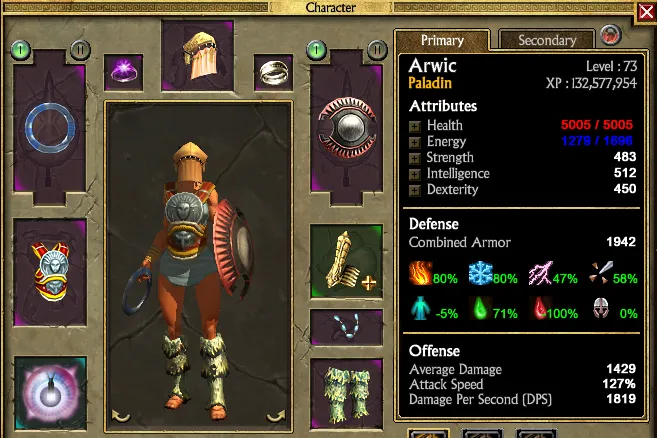Click the lion-face chest armor slot

(x=50, y=272)
